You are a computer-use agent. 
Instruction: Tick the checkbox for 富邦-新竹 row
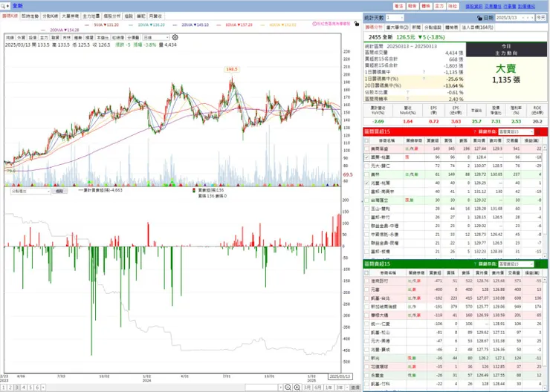(367, 218)
